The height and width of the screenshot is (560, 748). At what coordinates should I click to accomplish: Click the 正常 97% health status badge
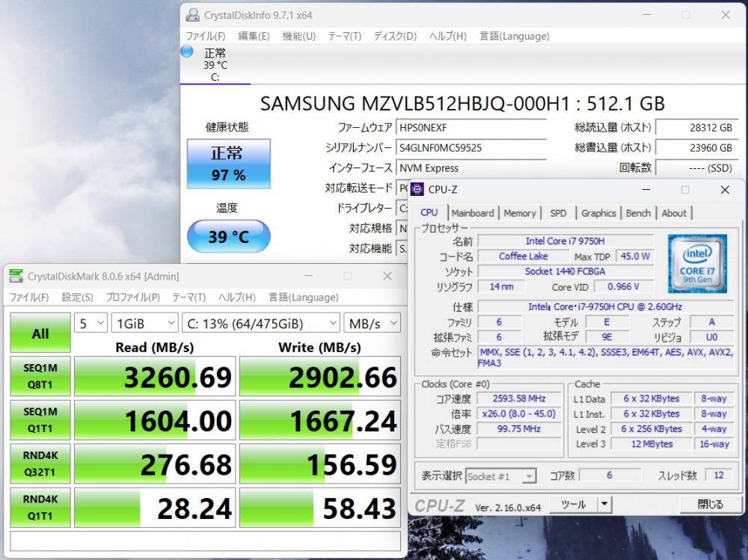click(227, 164)
